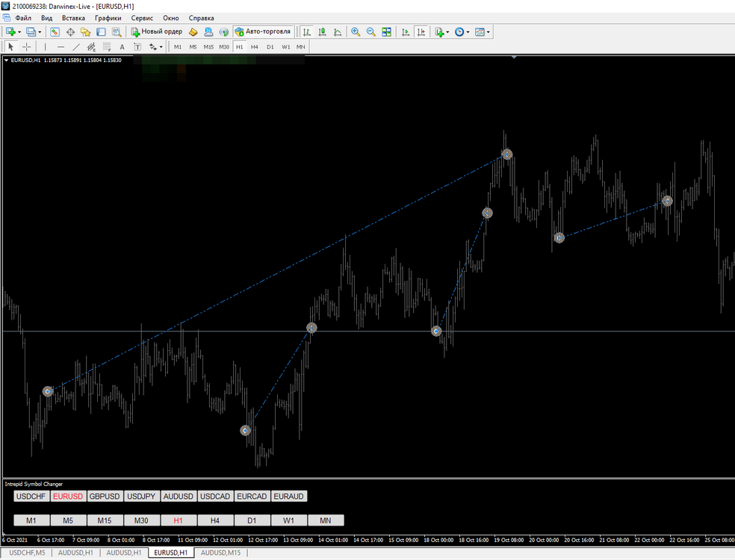Switch toolbar timeframe to H4
The height and width of the screenshot is (560, 735).
255,47
